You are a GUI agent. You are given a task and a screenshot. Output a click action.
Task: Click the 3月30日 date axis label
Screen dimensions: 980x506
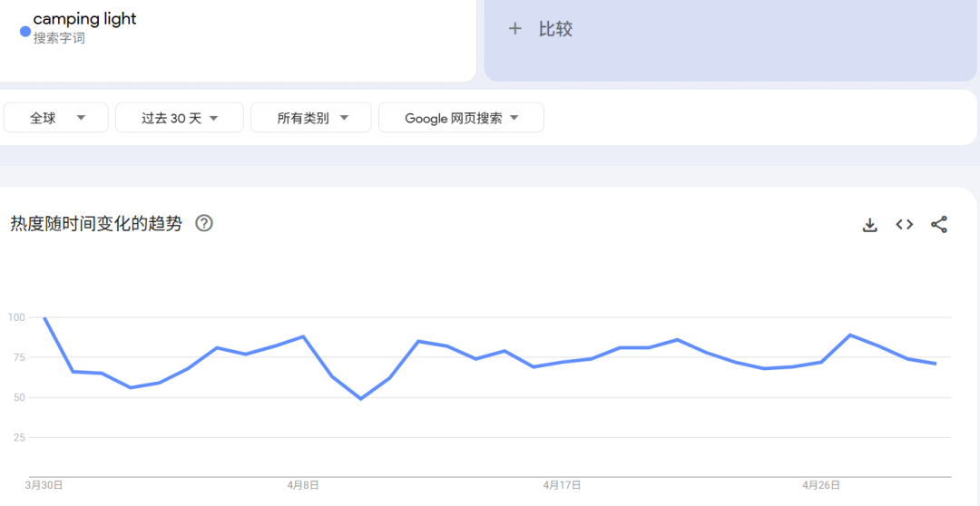click(44, 485)
